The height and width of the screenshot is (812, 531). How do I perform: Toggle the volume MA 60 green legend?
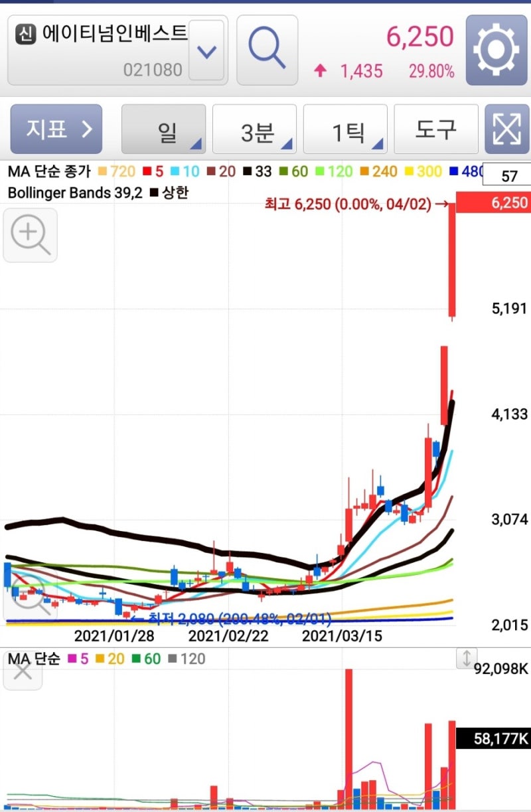pyautogui.click(x=146, y=659)
